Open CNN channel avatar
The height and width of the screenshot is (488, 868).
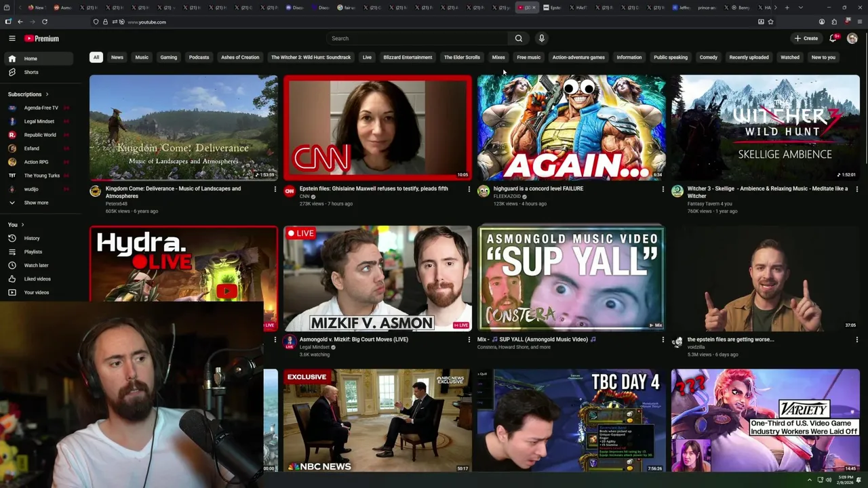point(290,191)
